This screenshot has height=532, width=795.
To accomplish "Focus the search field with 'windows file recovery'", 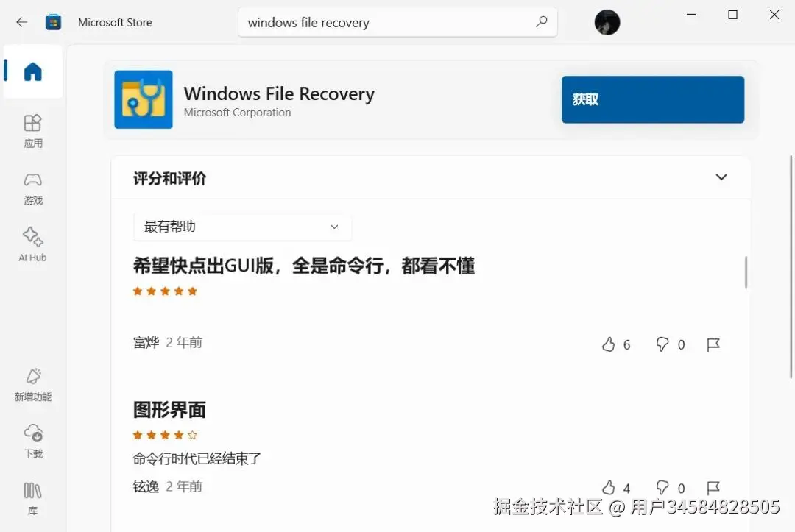I will tap(397, 22).
